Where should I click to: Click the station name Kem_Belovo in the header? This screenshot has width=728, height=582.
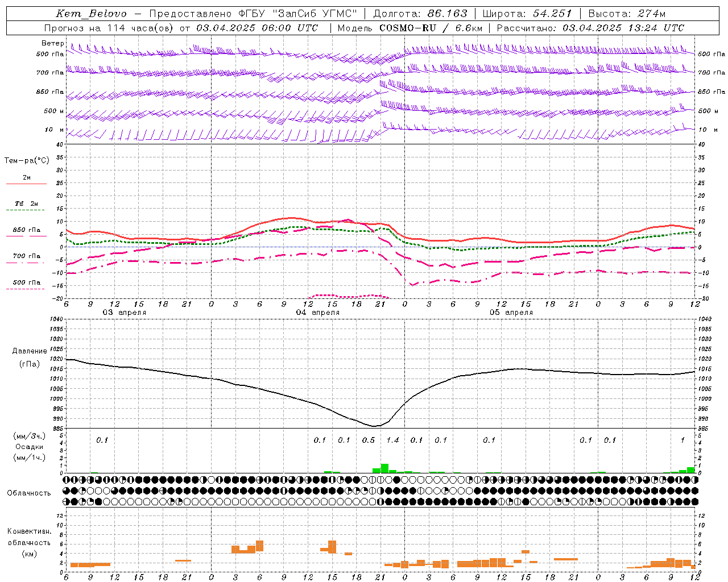point(92,14)
